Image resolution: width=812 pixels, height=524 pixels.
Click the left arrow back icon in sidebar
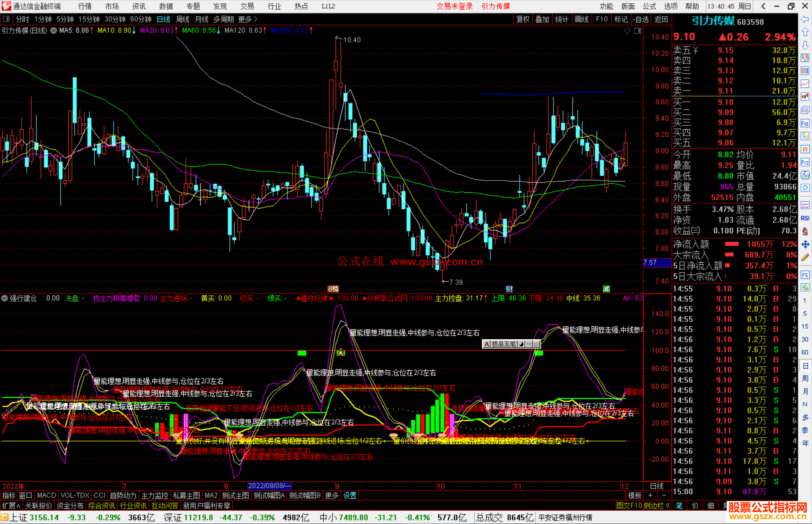point(805,19)
